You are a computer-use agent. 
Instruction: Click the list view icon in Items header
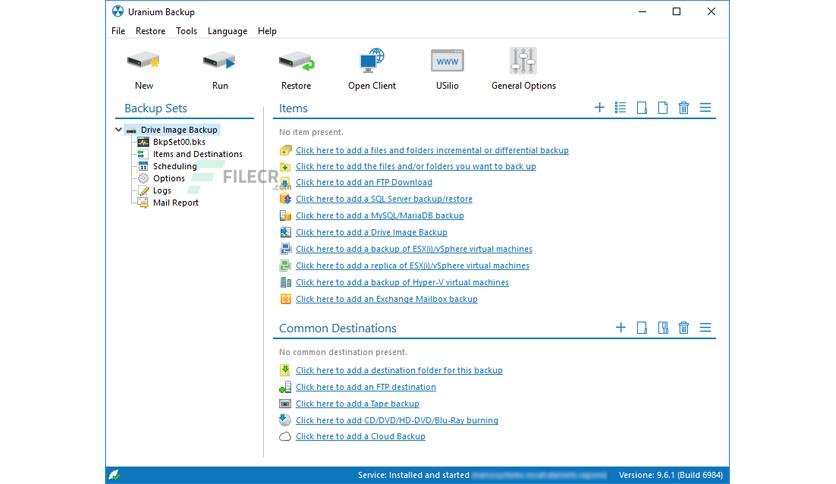pos(620,108)
